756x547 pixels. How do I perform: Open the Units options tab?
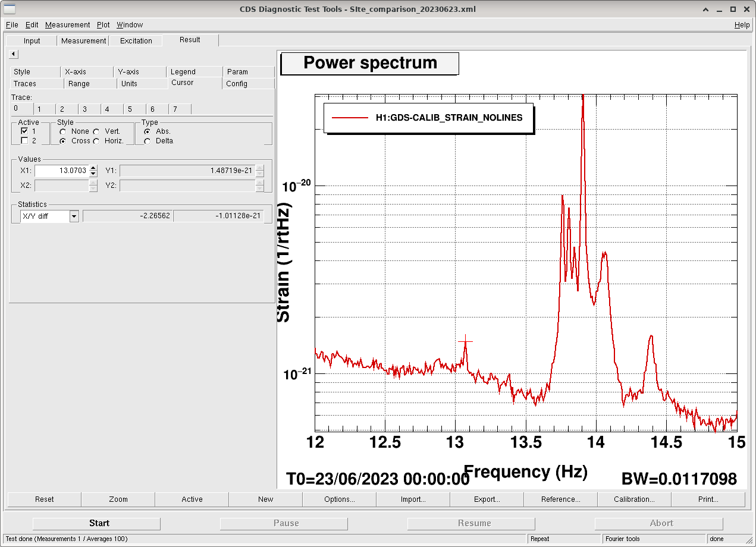142,84
